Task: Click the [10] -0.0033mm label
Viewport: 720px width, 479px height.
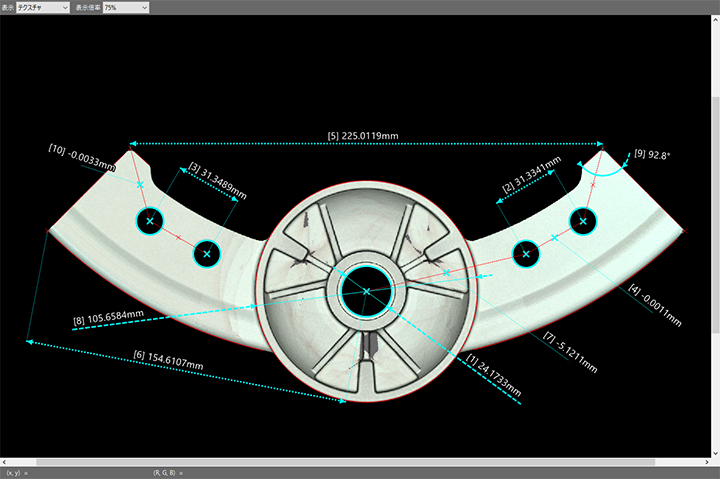Action: (x=82, y=157)
